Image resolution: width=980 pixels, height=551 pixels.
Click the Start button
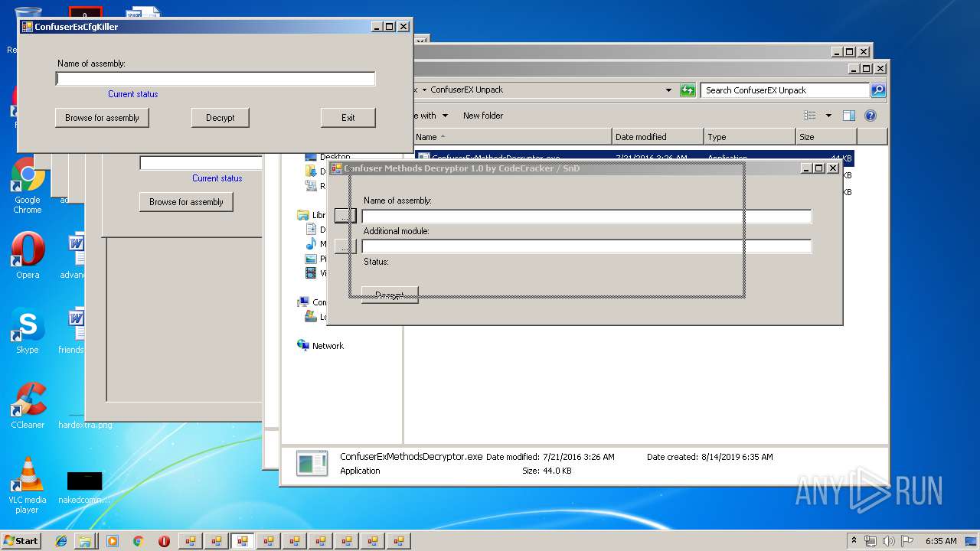click(x=21, y=540)
